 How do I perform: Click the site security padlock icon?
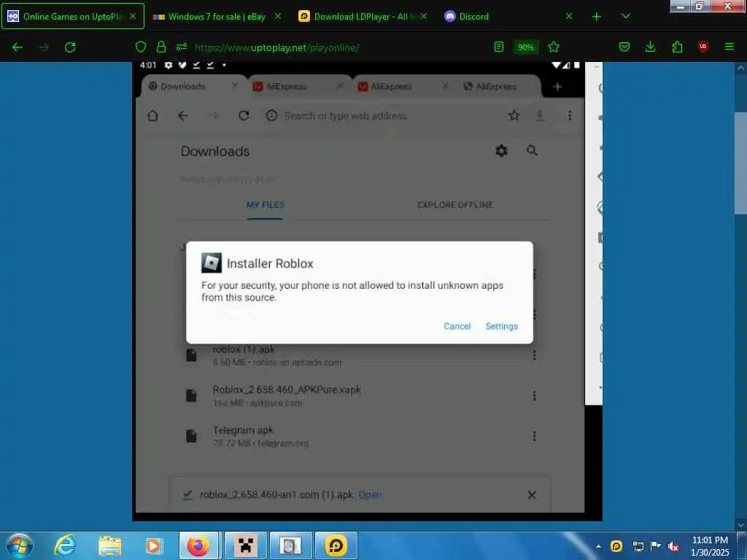(161, 47)
